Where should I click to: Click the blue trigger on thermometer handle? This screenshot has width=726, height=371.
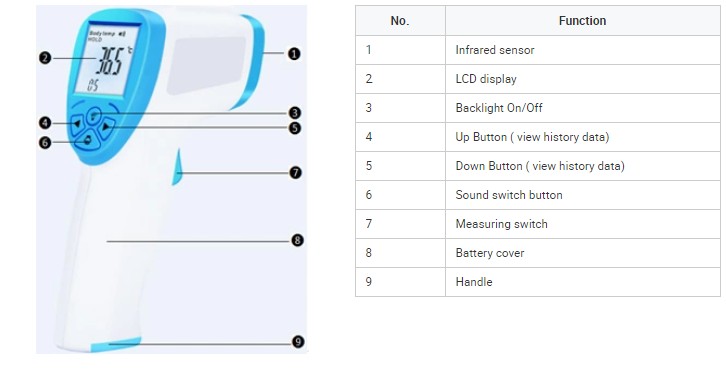tap(177, 167)
